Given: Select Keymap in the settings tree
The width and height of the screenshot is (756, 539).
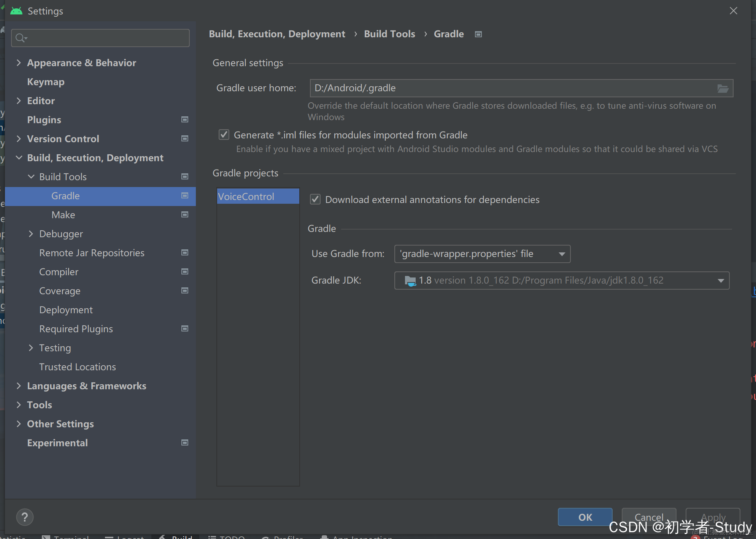Looking at the screenshot, I should point(46,82).
